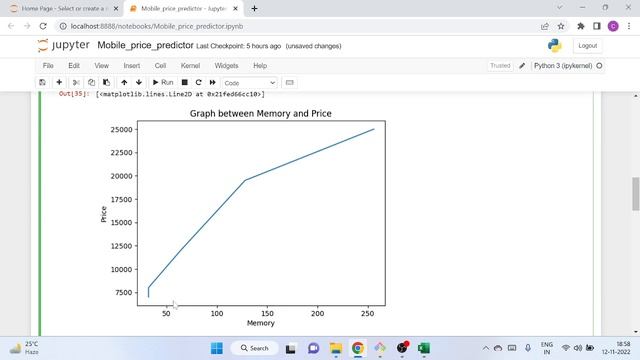Image resolution: width=640 pixels, height=360 pixels.
Task: Move selected cell down
Action: (x=139, y=82)
